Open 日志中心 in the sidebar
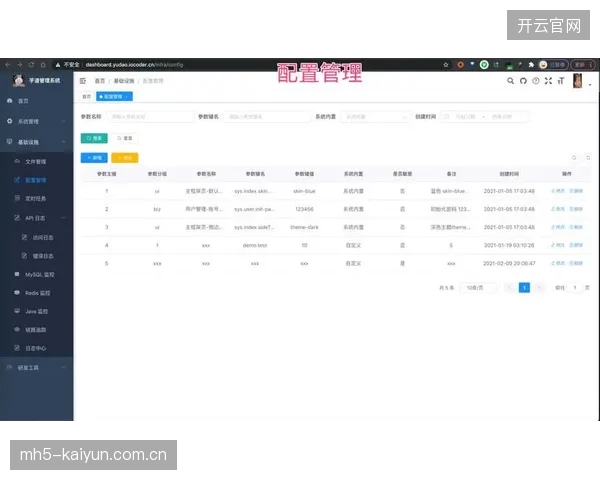 point(36,348)
